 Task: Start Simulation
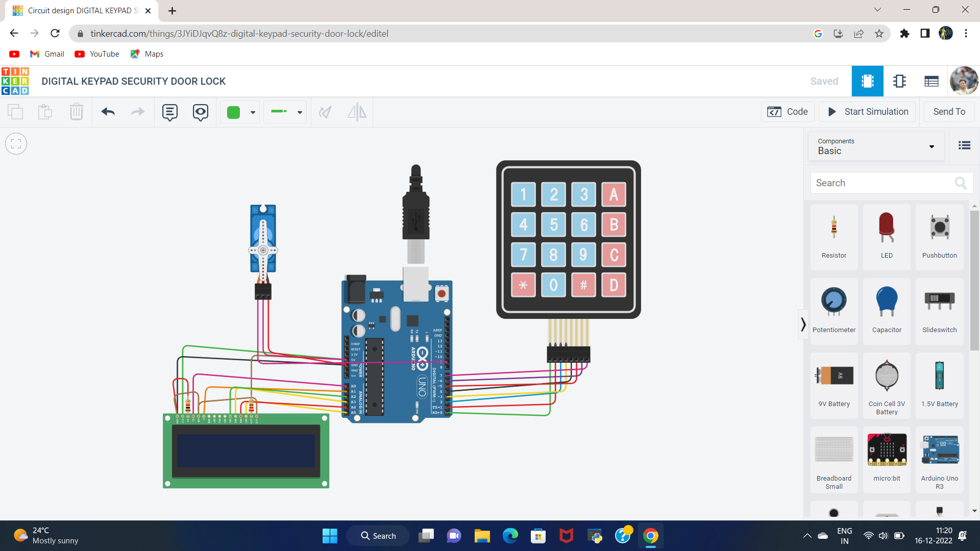(868, 112)
